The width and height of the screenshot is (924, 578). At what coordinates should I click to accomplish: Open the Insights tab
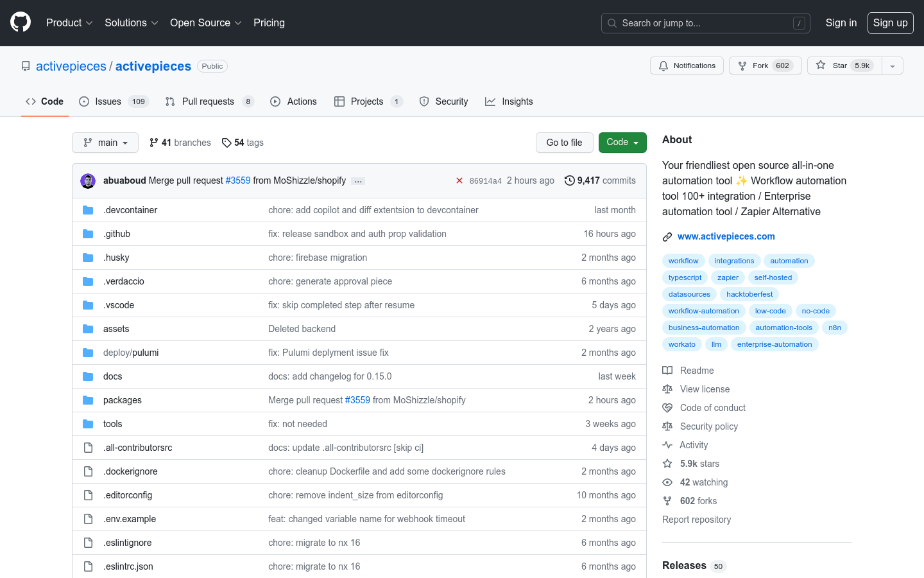click(x=509, y=101)
